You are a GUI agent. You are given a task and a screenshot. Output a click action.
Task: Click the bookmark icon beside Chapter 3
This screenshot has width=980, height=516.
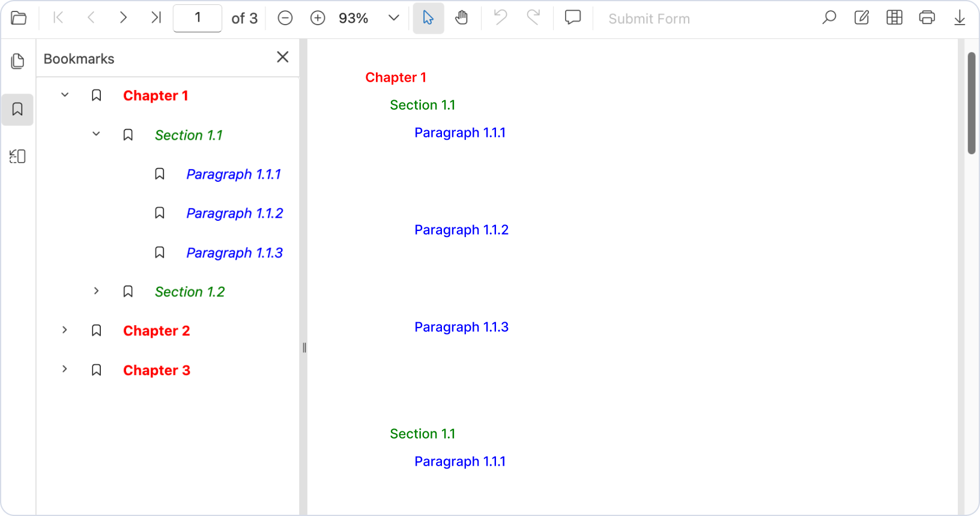tap(96, 370)
